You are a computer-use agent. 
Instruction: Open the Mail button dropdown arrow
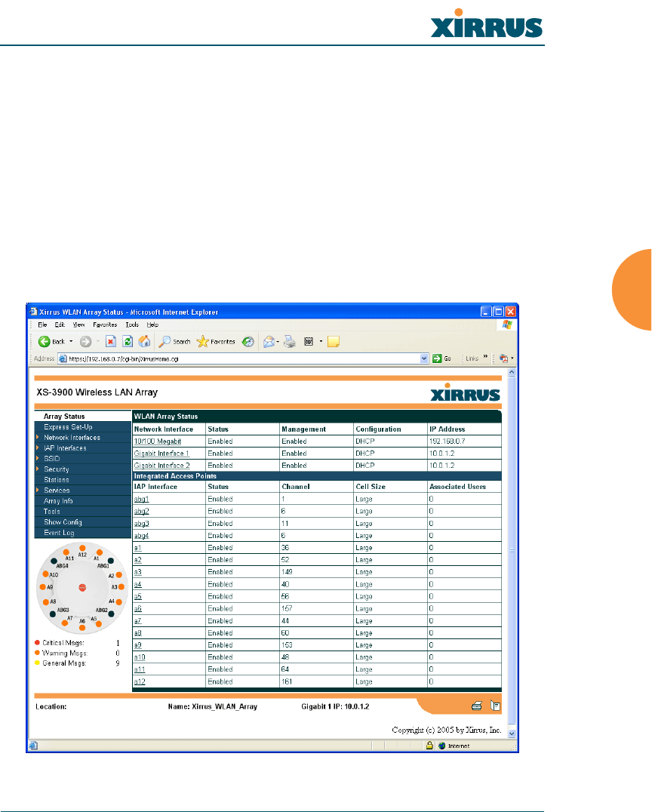tap(278, 341)
